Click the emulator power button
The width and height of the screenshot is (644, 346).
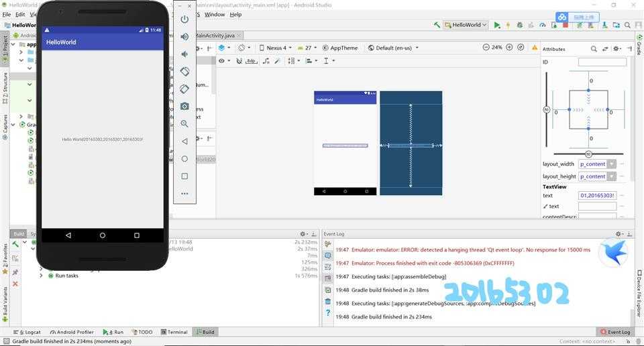184,19
